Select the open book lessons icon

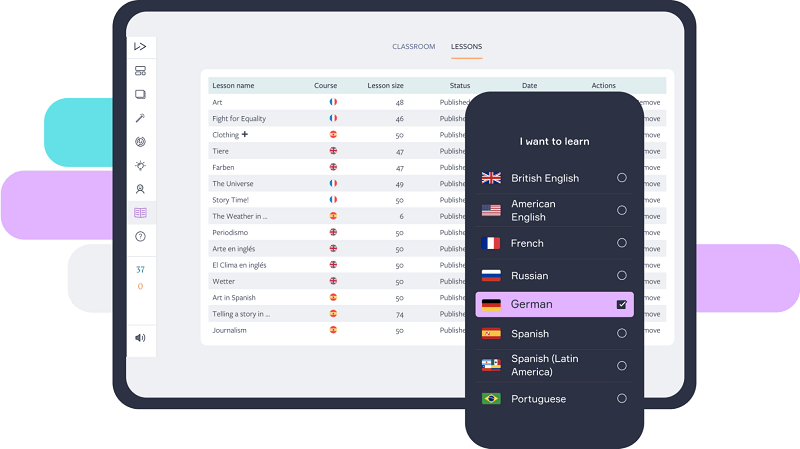(x=140, y=213)
